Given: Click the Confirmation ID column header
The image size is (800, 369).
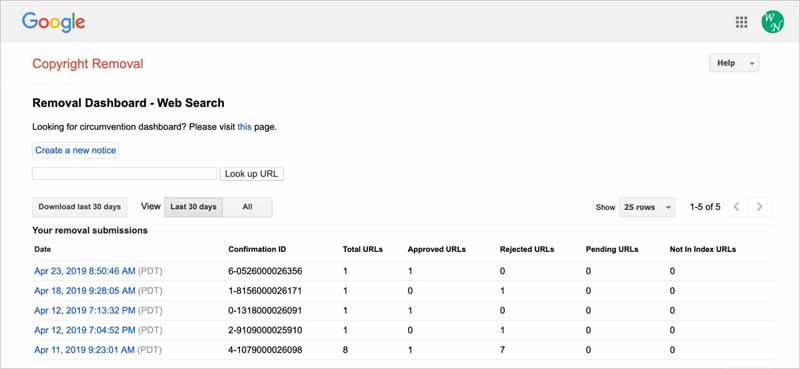Looking at the screenshot, I should pos(257,250).
